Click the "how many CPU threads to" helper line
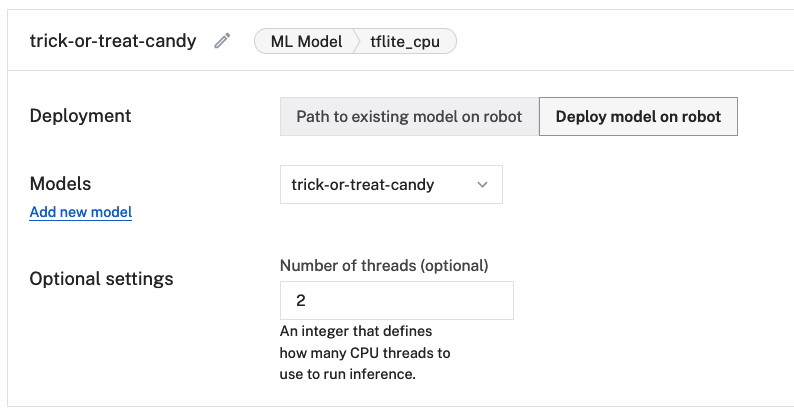The image size is (794, 418). (x=365, y=352)
